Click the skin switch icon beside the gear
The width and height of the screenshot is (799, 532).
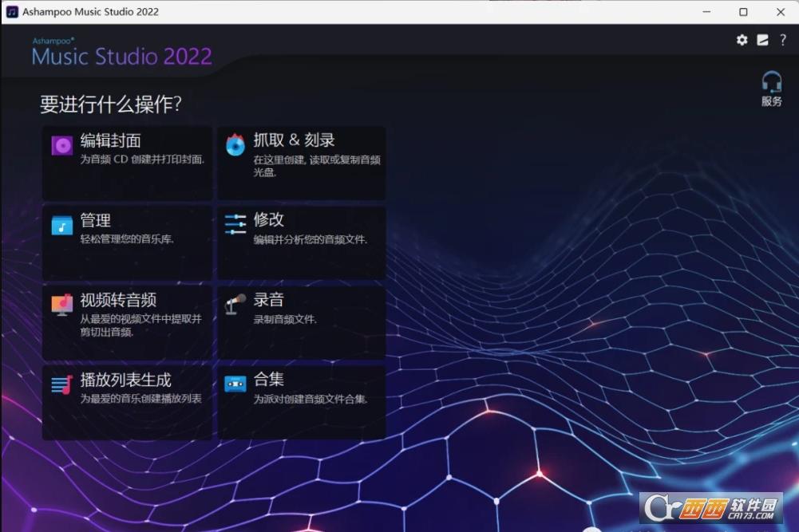762,40
